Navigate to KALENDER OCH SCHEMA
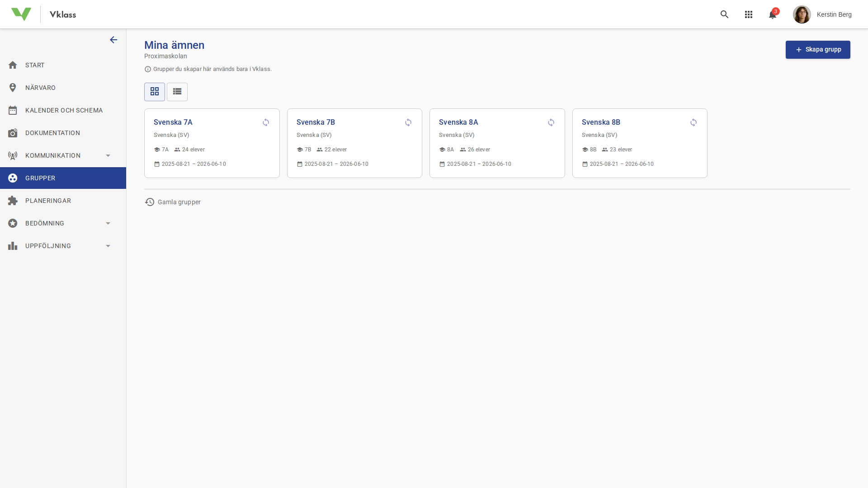The height and width of the screenshot is (488, 868). pyautogui.click(x=64, y=110)
